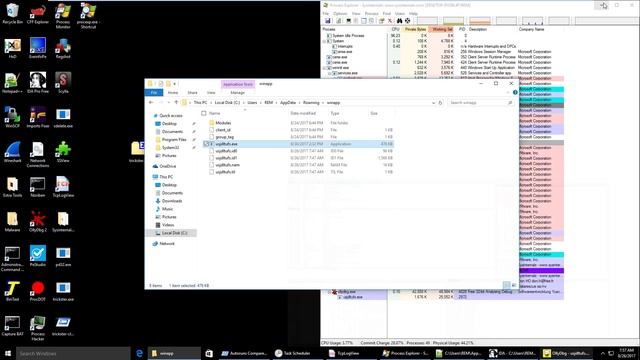Click the red X kill process icon
The width and height of the screenshot is (640, 360).
coord(390,21)
